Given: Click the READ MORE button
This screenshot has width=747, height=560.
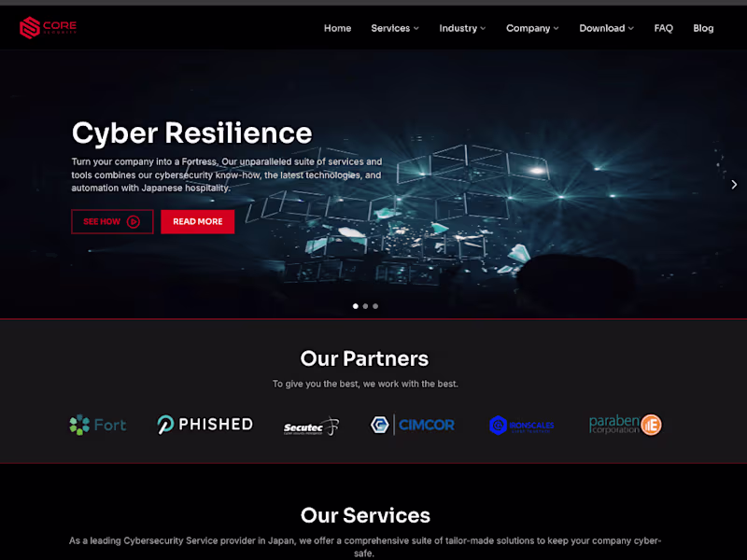Looking at the screenshot, I should tap(198, 222).
